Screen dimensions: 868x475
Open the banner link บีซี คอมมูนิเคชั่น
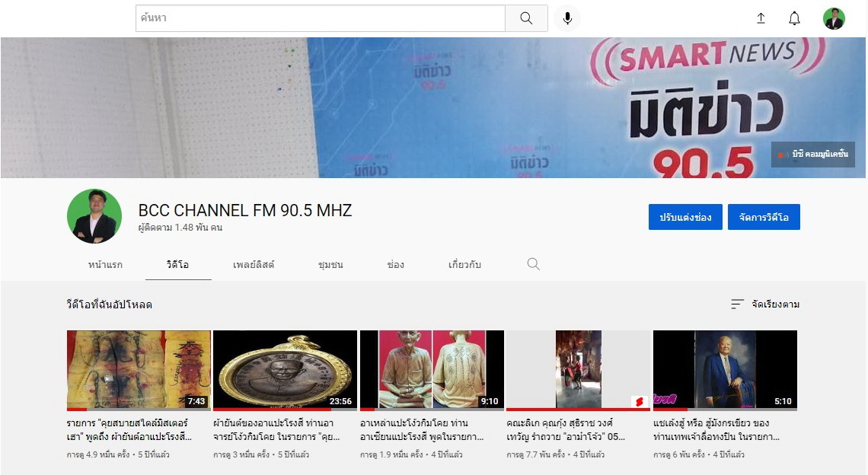coord(813,155)
